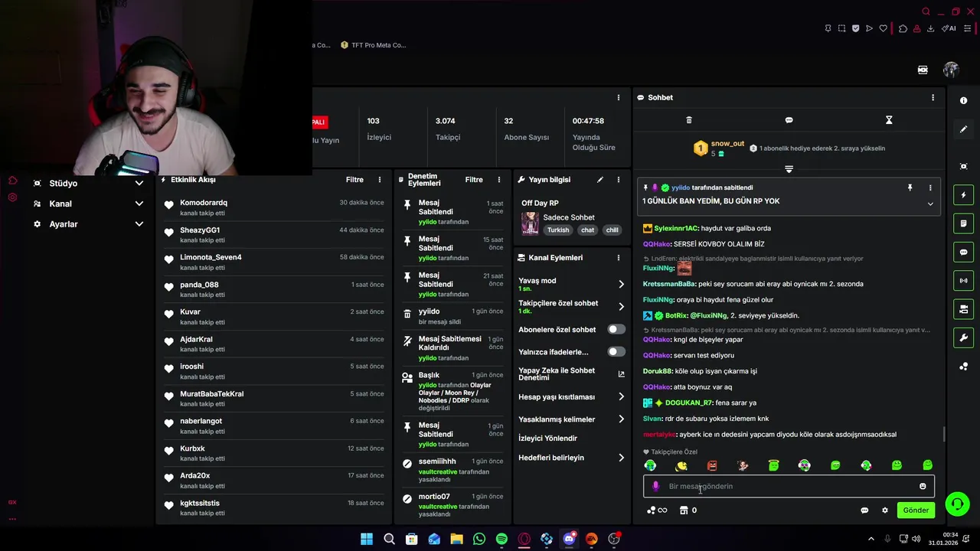Click İzleyici Yönlendir
Viewport: 980px width, 551px height.
click(x=547, y=439)
